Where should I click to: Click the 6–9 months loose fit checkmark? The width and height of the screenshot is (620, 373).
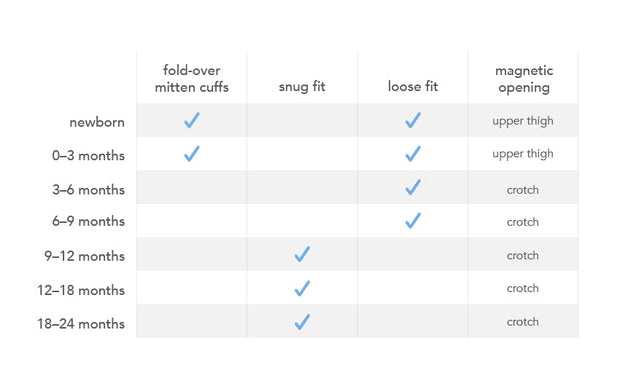[413, 221]
